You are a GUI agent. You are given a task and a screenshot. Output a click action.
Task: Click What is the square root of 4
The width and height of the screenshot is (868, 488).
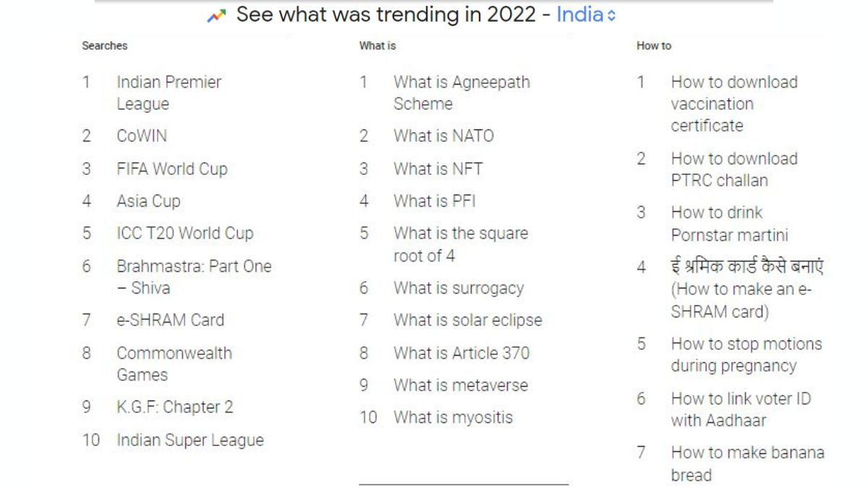coord(460,244)
